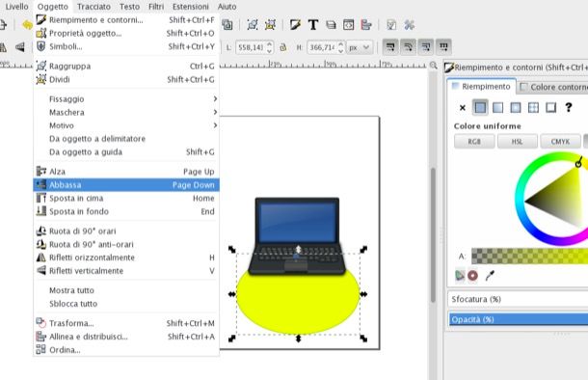Click the flat color fill icon

[x=480, y=108]
